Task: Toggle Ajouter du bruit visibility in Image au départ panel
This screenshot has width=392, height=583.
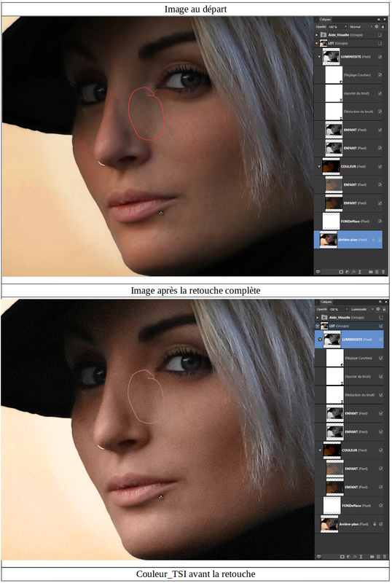Action: (x=380, y=93)
